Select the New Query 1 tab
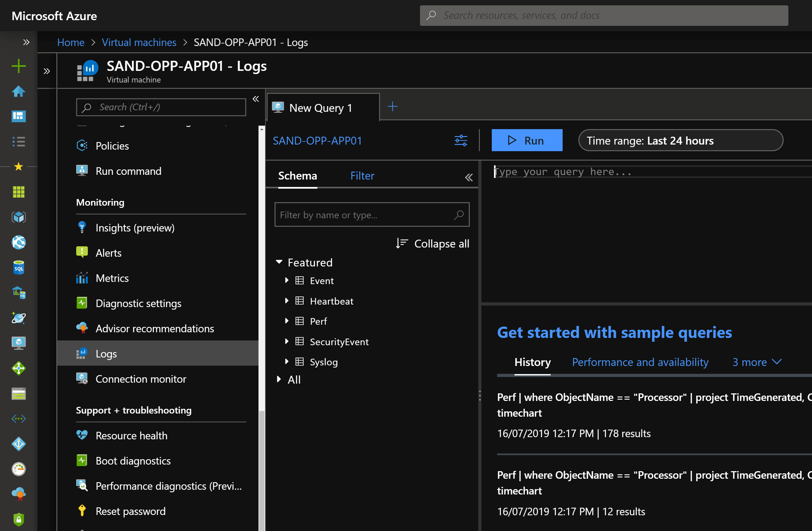The width and height of the screenshot is (812, 531). [x=323, y=107]
